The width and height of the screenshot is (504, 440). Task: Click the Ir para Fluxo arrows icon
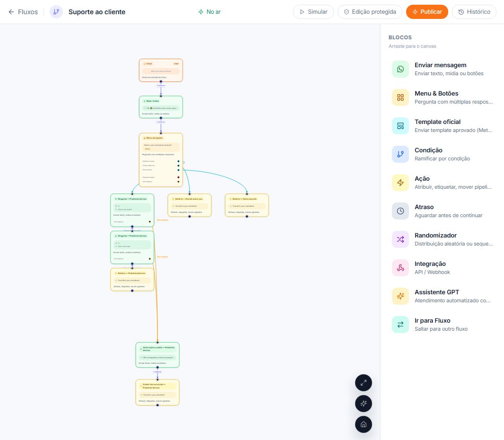point(400,325)
